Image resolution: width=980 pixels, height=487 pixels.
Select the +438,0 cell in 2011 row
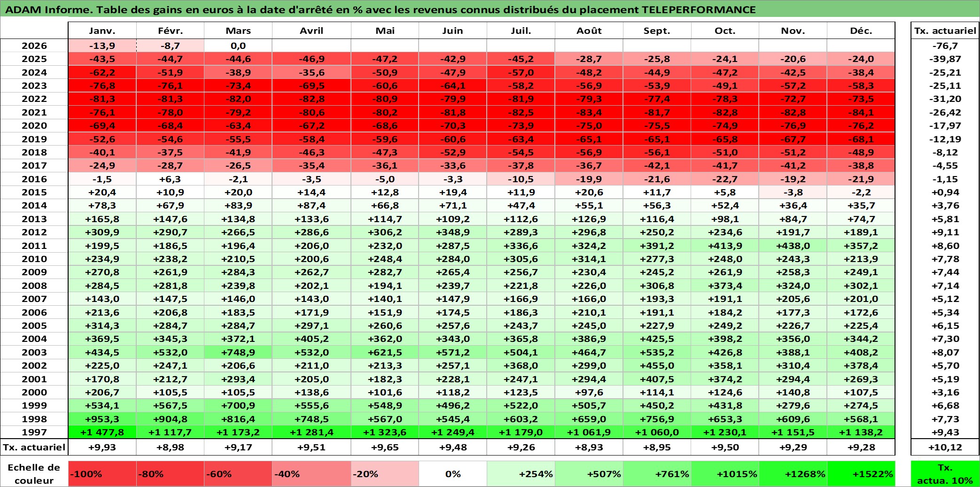(793, 246)
